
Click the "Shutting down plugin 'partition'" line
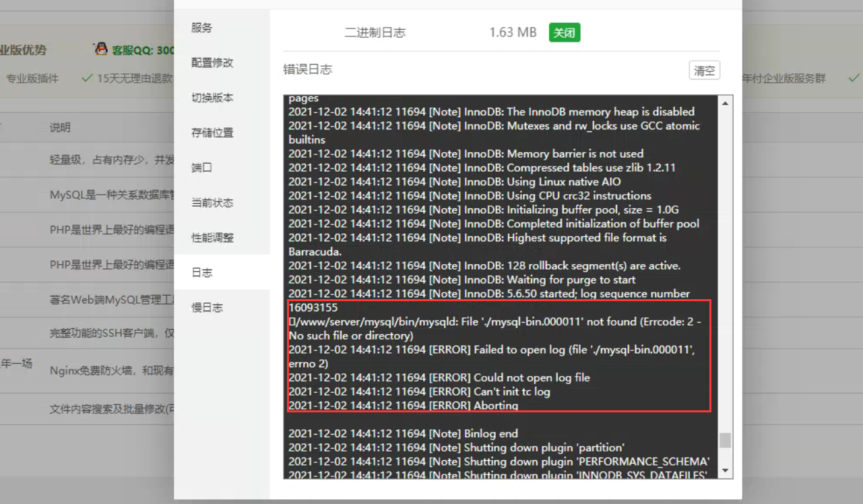[x=457, y=447]
